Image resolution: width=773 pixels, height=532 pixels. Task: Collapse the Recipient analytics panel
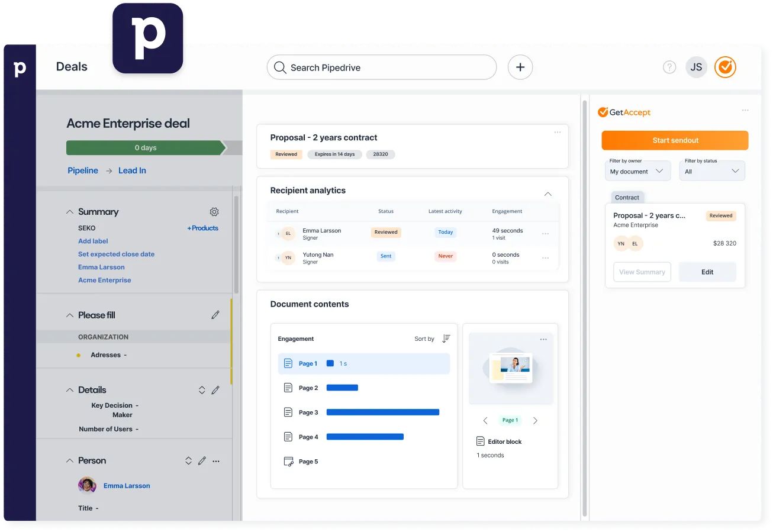point(547,194)
